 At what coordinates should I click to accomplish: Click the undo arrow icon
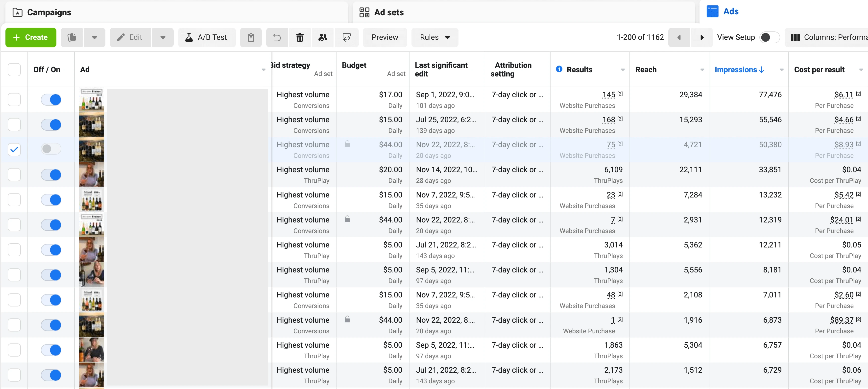277,37
